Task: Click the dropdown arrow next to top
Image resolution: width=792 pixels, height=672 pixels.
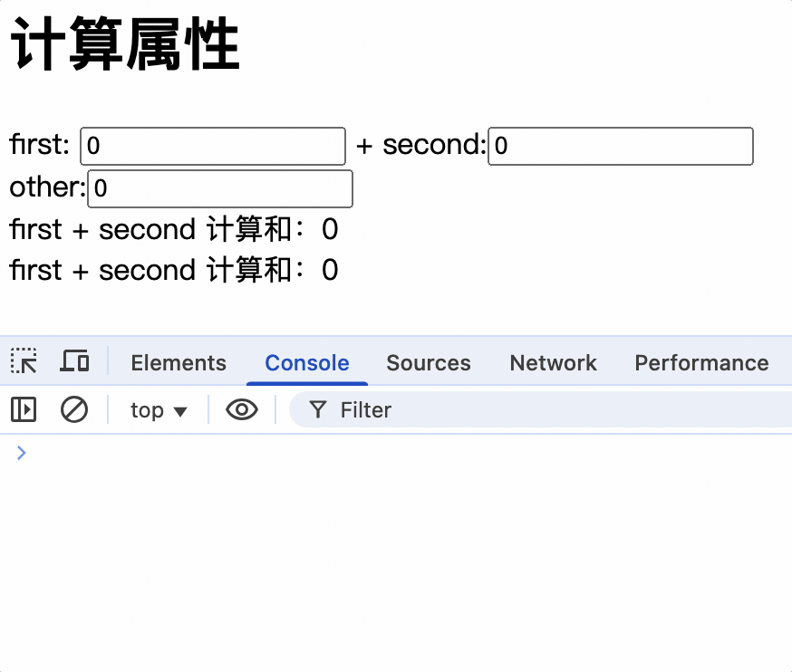Action: click(x=180, y=411)
